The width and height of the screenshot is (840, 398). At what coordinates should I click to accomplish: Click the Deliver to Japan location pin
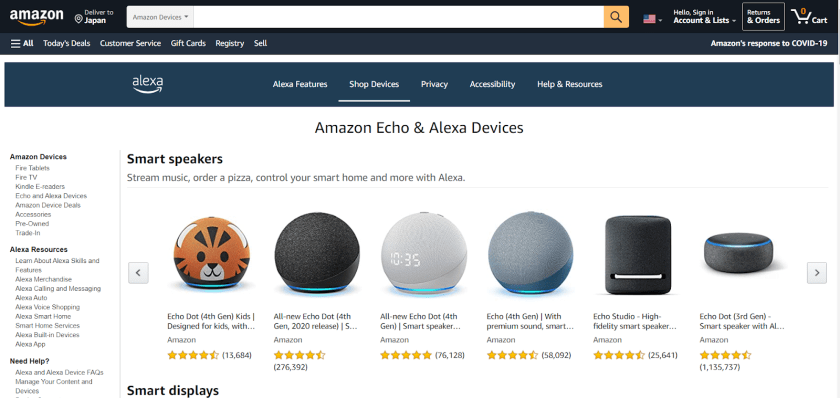click(x=78, y=20)
